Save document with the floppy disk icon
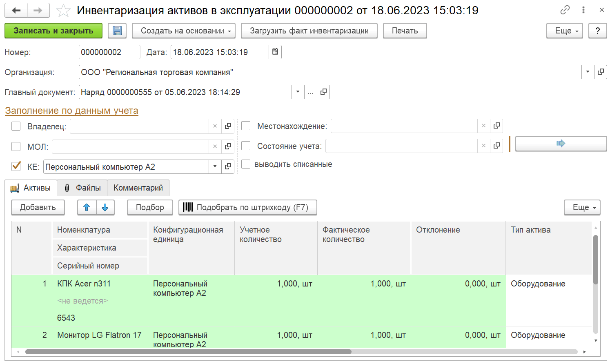 pyautogui.click(x=117, y=31)
